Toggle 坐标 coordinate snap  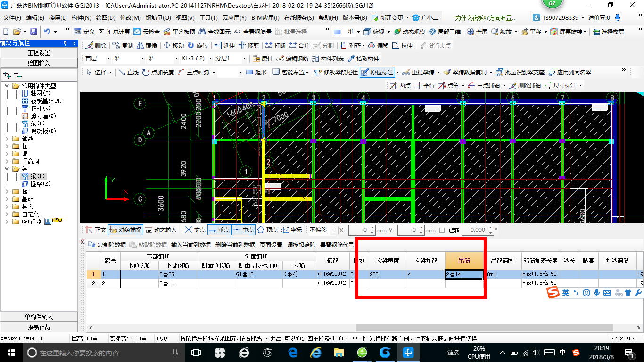click(x=291, y=230)
